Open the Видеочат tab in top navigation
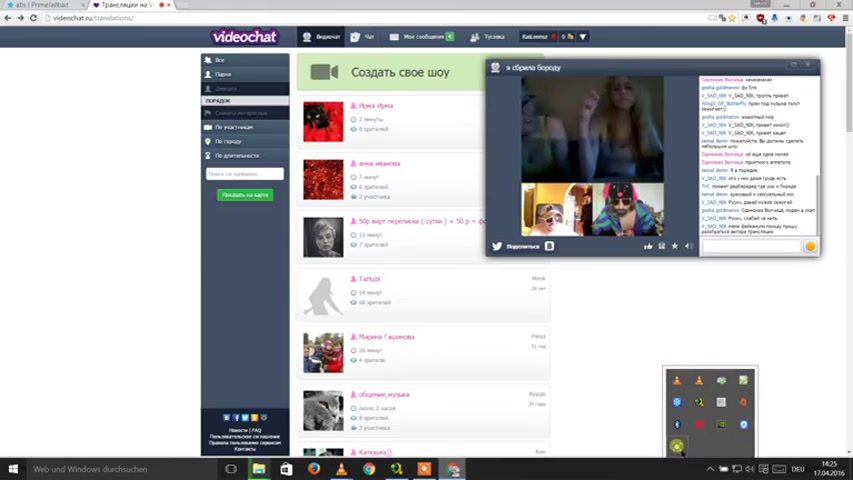Screen dimensions: 853x480 point(321,36)
